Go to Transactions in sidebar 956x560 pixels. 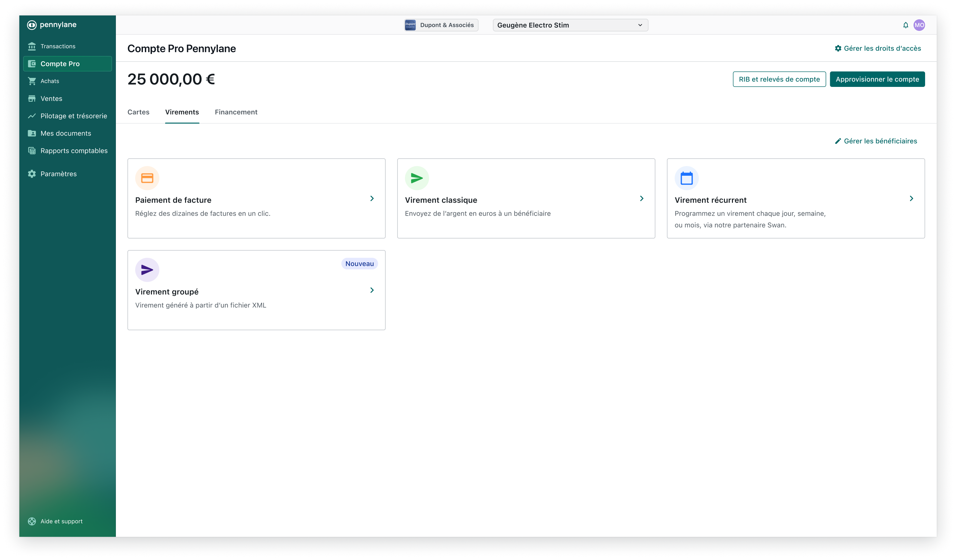pos(67,46)
